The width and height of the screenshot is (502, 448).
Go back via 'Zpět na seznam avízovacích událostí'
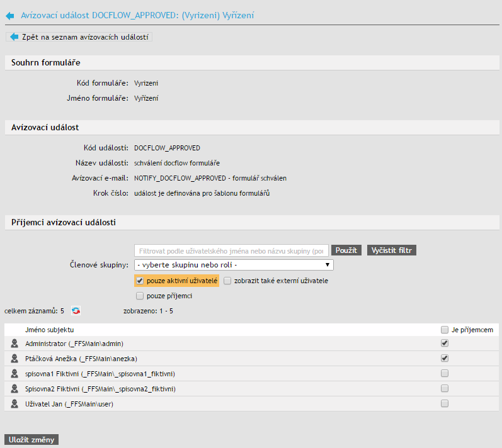tap(79, 37)
